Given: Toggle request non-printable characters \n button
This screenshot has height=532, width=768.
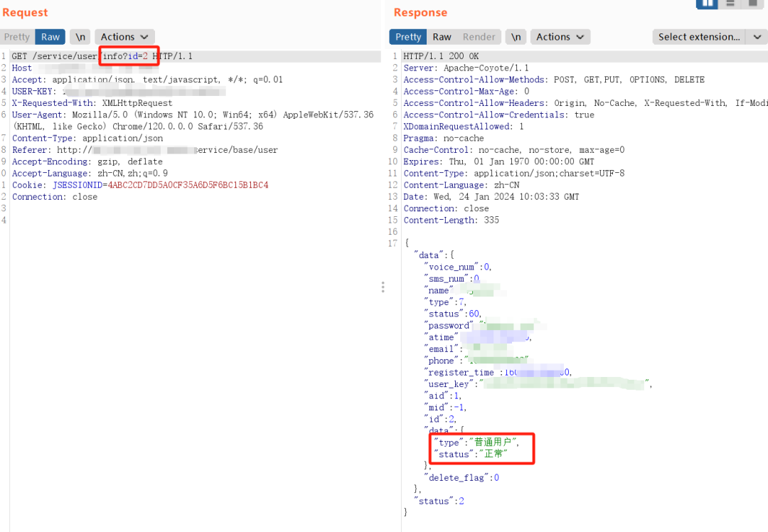Looking at the screenshot, I should (x=80, y=37).
